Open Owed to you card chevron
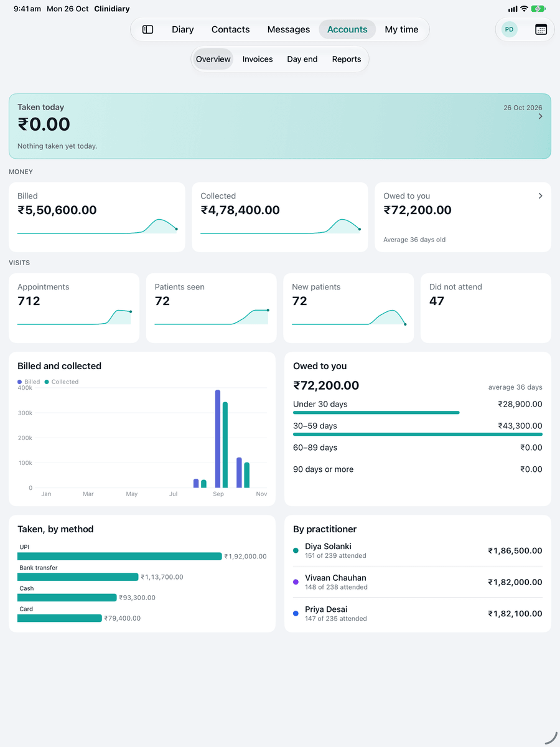This screenshot has height=747, width=560. [540, 195]
